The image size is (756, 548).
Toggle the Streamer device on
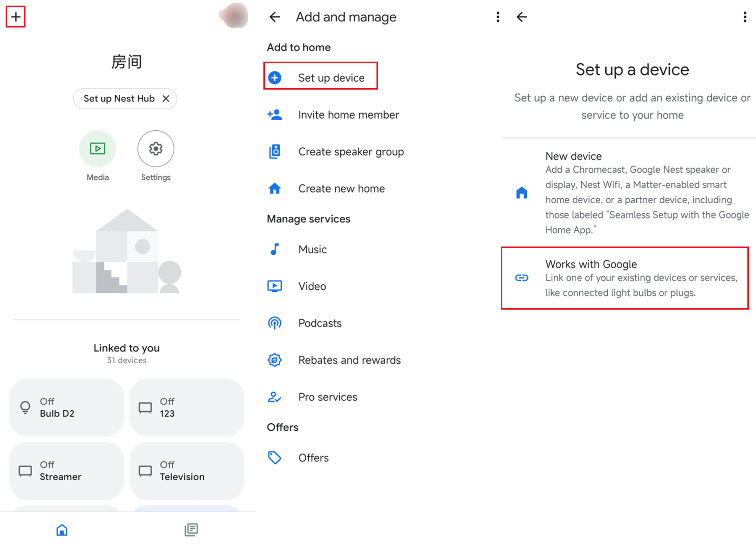tap(66, 471)
